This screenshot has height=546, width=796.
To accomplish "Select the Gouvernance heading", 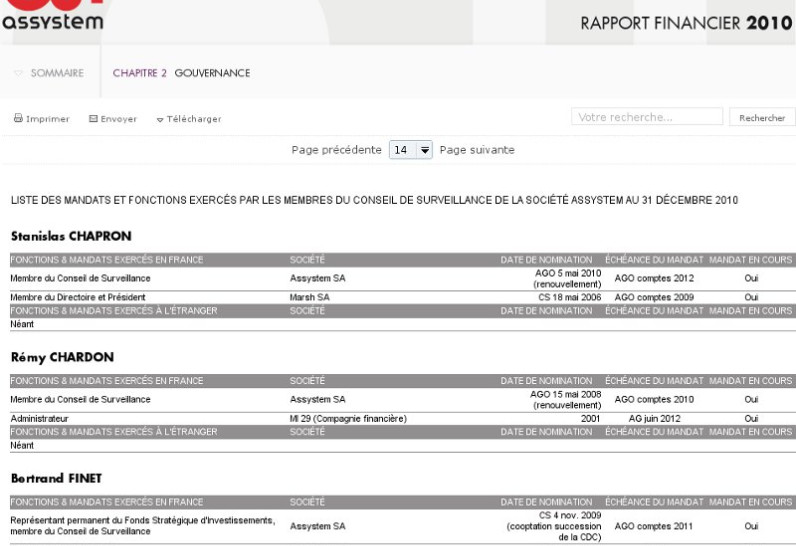I will [x=212, y=73].
